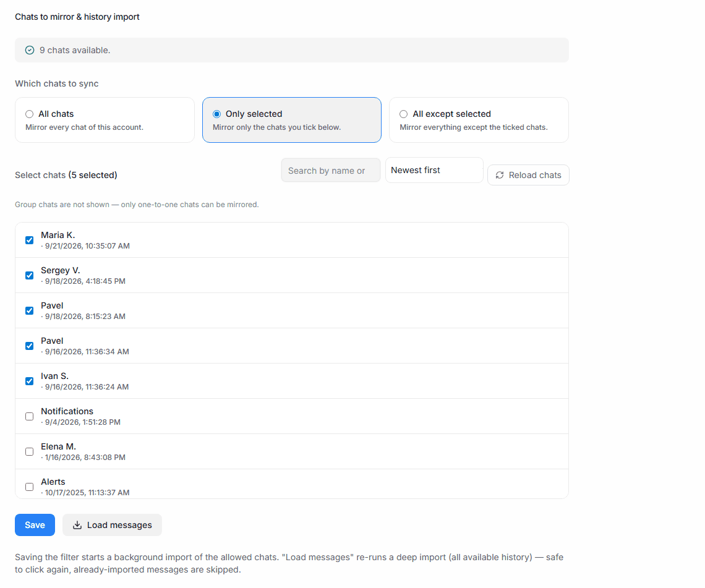Untick the Maria K. chat checkbox

(x=30, y=241)
